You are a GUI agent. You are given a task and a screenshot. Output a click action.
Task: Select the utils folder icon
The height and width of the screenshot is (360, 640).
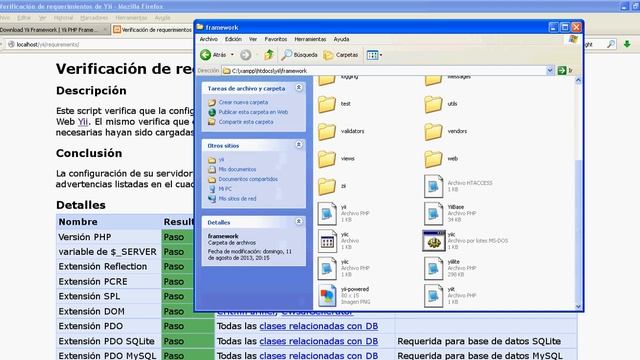(x=433, y=104)
